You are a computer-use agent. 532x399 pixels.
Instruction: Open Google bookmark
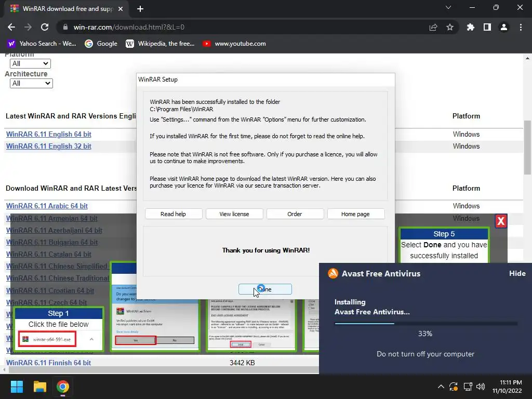[x=101, y=44]
